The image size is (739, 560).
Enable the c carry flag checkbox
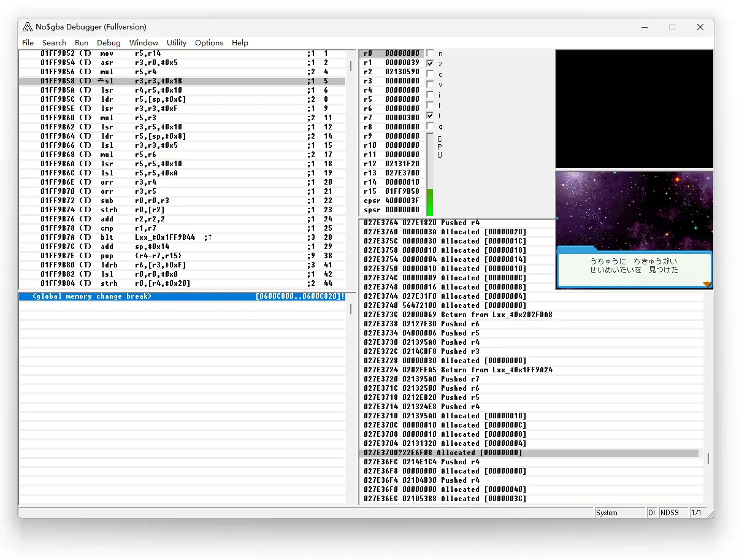(430, 74)
